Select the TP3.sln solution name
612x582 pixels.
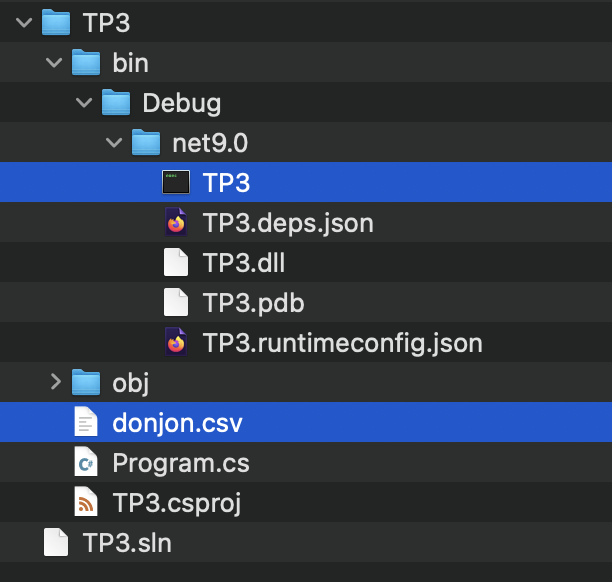click(x=127, y=543)
